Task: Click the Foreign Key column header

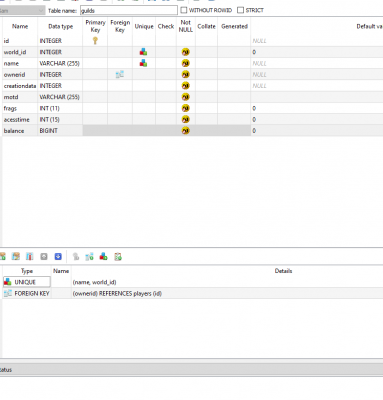Action: (x=120, y=26)
